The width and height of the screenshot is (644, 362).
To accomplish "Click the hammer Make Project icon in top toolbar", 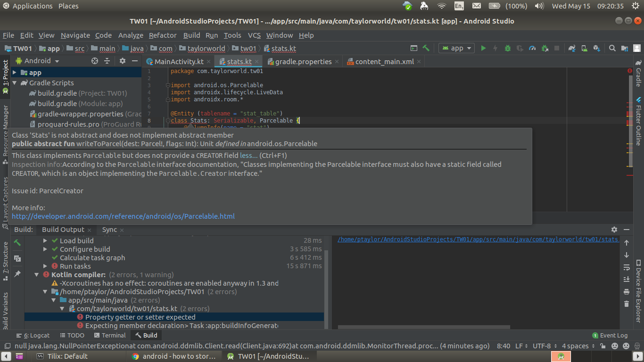I will 426,48.
